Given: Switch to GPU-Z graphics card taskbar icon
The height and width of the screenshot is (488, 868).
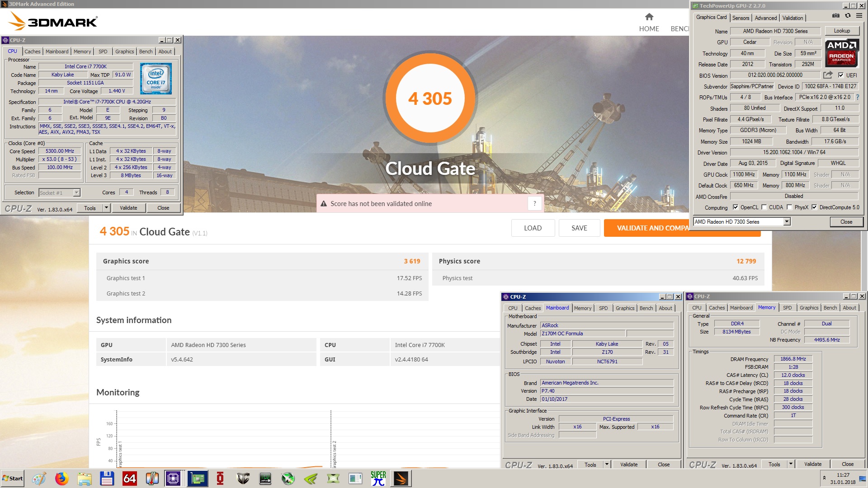Looking at the screenshot, I should pyautogui.click(x=198, y=479).
